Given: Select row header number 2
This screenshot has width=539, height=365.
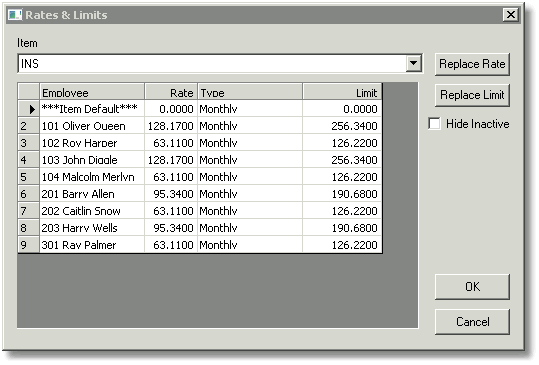Looking at the screenshot, I should pos(29,126).
